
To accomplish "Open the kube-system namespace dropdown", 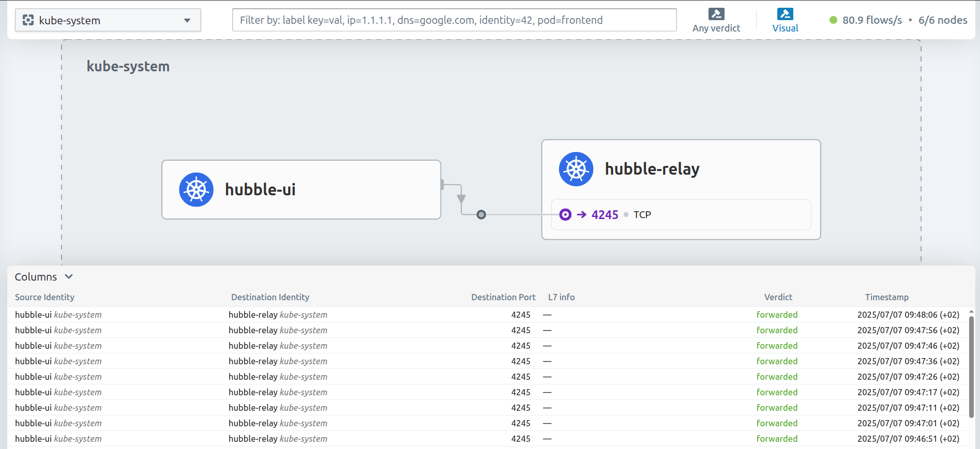I will click(108, 20).
